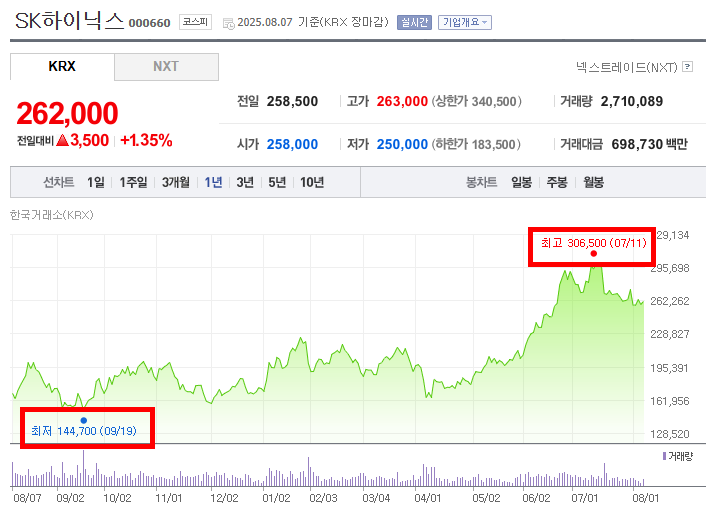
Task: Switch to the NXT tab
Action: [x=166, y=67]
